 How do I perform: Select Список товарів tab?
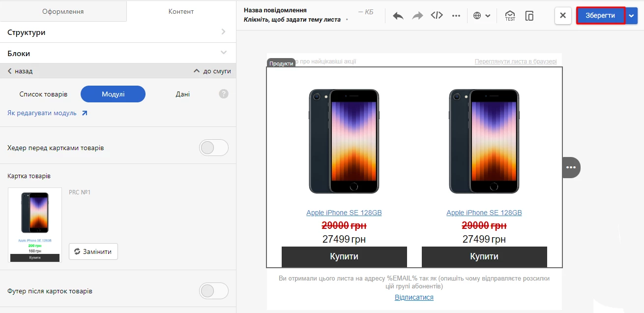(x=43, y=94)
